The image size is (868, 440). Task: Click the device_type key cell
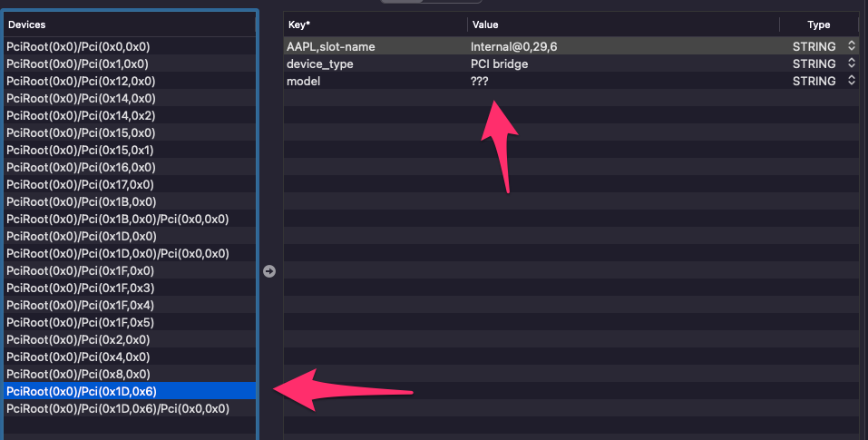375,64
